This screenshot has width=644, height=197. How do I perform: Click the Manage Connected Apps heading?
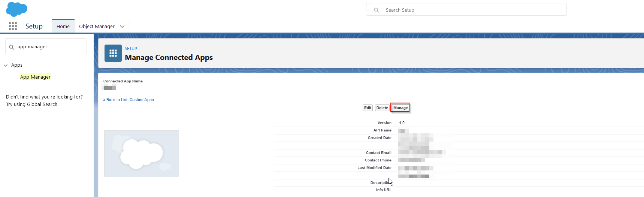(169, 58)
